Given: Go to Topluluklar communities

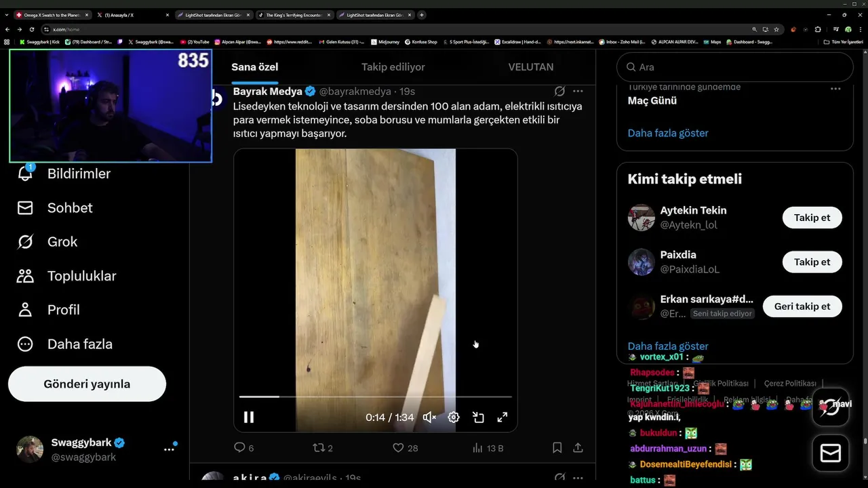Looking at the screenshot, I should pos(66,276).
